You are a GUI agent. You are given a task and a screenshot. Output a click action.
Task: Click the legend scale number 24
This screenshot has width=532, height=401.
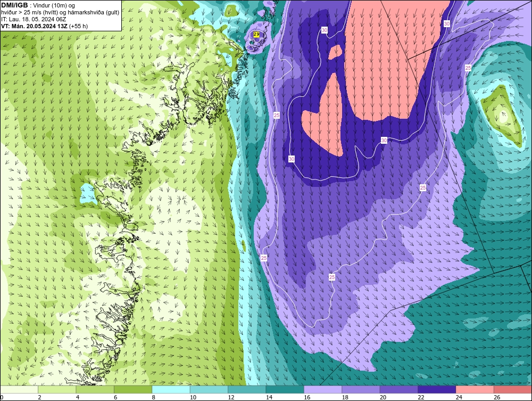pos(459,397)
